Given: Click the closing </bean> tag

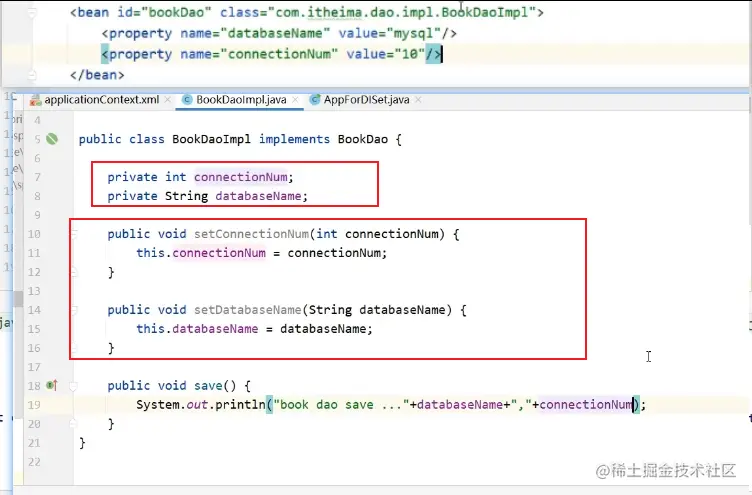Looking at the screenshot, I should pos(97,75).
